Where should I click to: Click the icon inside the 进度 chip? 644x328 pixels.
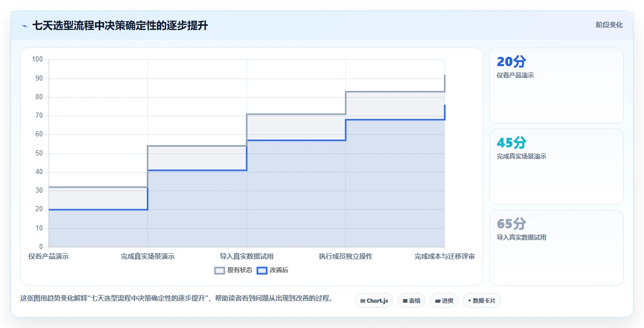tap(437, 301)
